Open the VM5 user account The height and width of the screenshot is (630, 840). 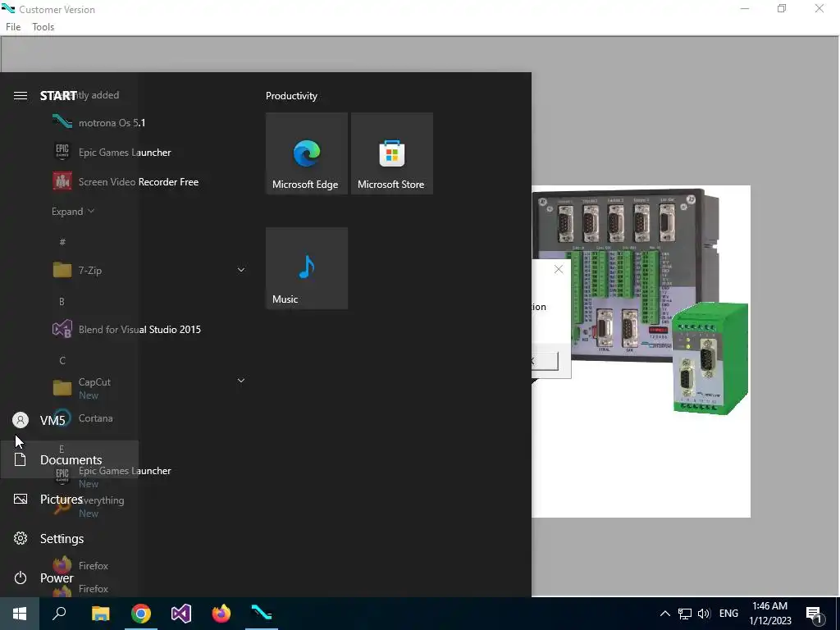click(39, 420)
